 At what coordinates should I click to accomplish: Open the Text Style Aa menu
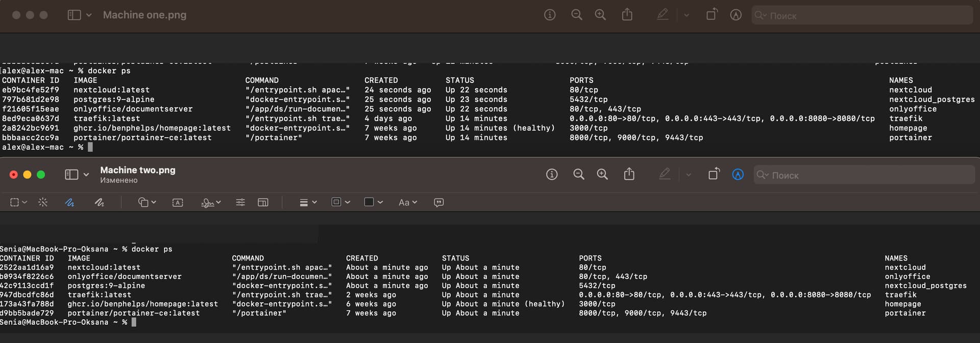click(407, 203)
